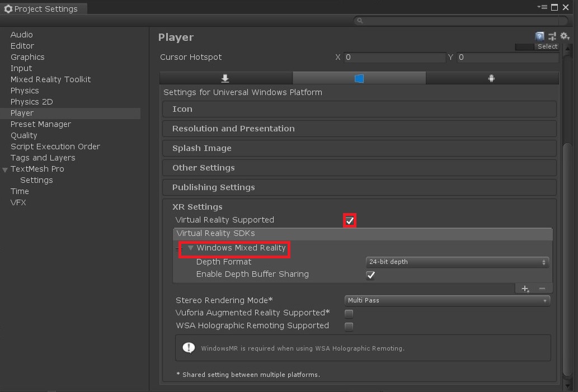
Task: Select Physics 2D in the settings list
Action: (32, 102)
